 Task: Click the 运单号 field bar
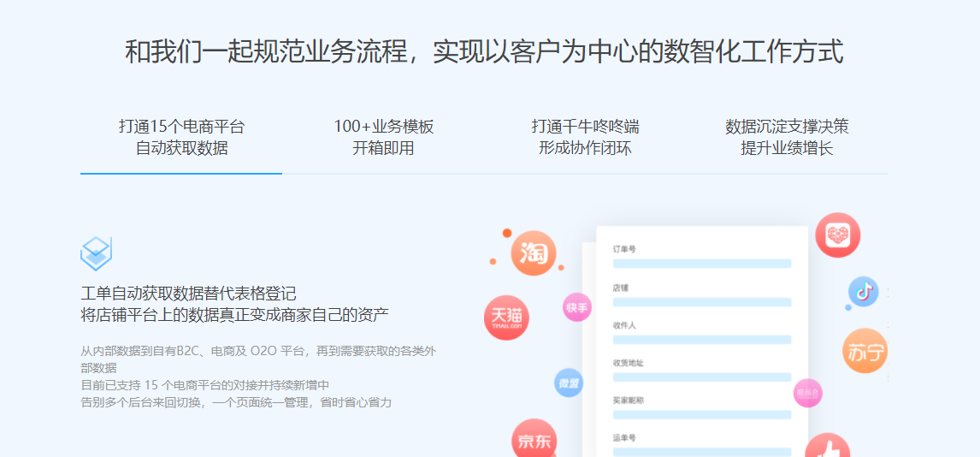(x=702, y=452)
